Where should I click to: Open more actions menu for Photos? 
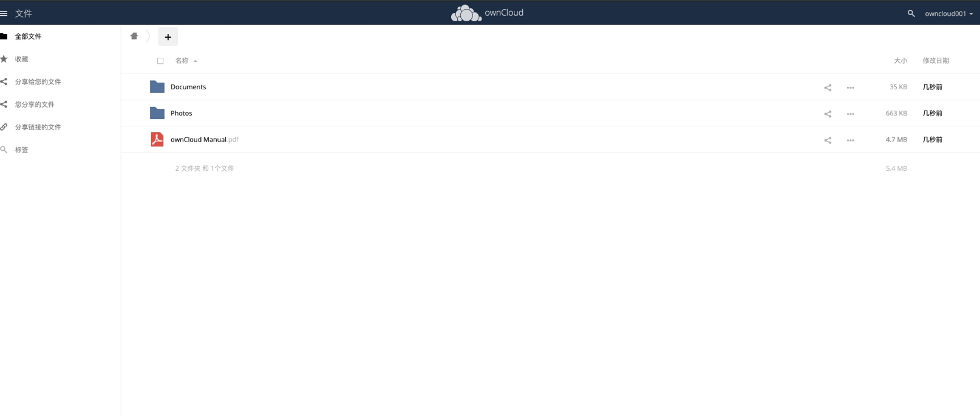(x=850, y=114)
